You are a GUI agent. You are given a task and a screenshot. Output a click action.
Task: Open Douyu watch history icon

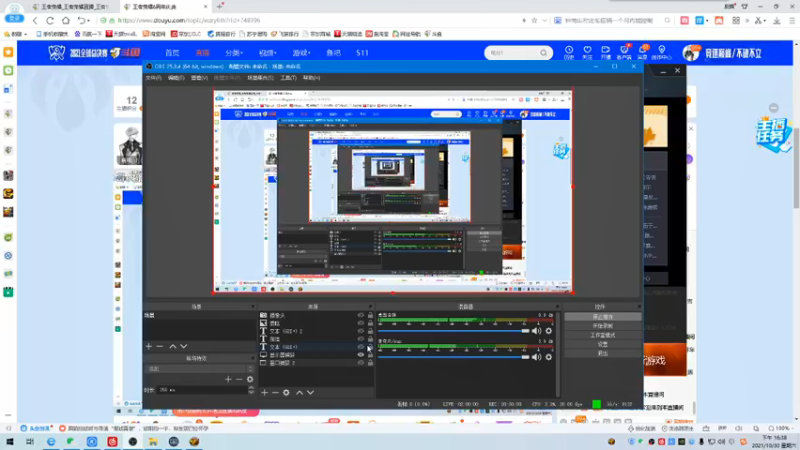[x=569, y=52]
